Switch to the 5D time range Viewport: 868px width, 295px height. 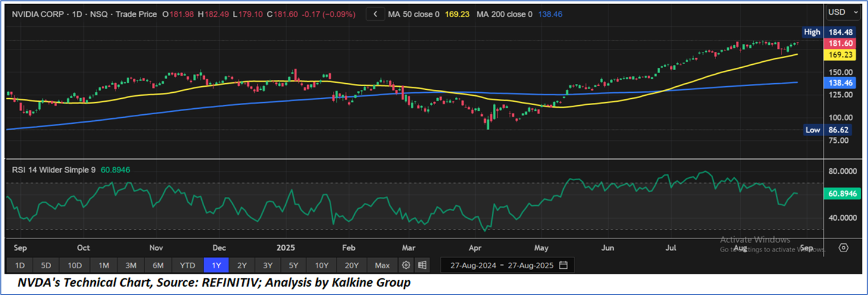point(46,265)
